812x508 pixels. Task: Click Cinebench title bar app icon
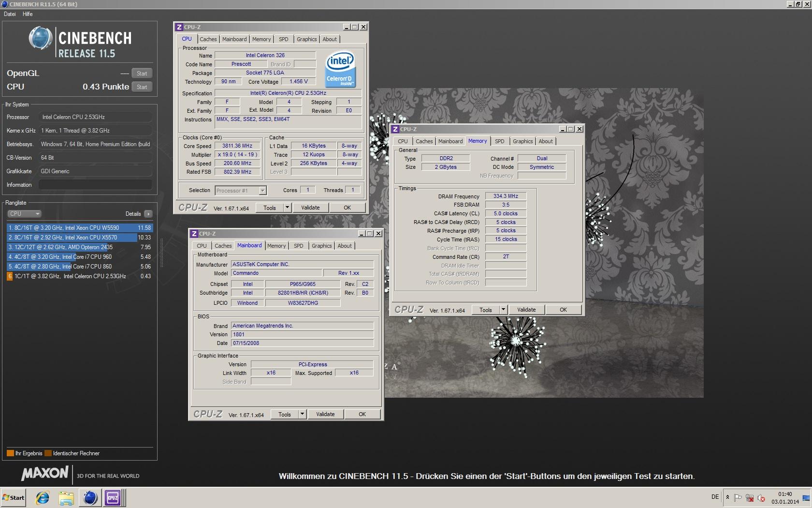[4, 4]
